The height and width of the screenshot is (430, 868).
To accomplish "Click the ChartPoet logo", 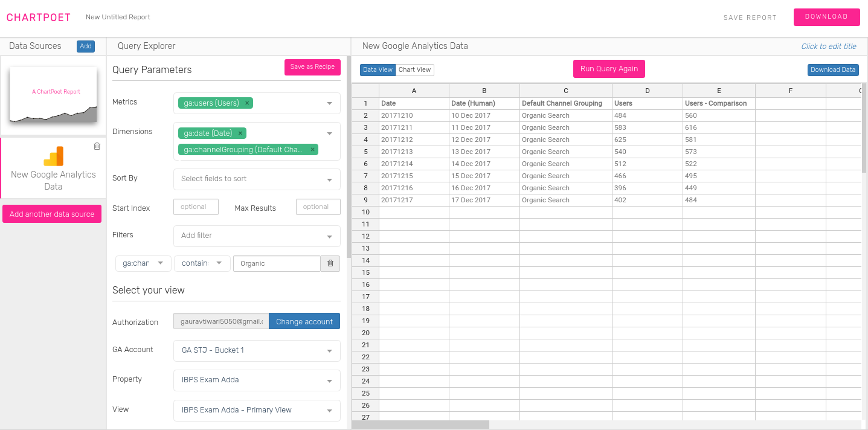I will [39, 18].
